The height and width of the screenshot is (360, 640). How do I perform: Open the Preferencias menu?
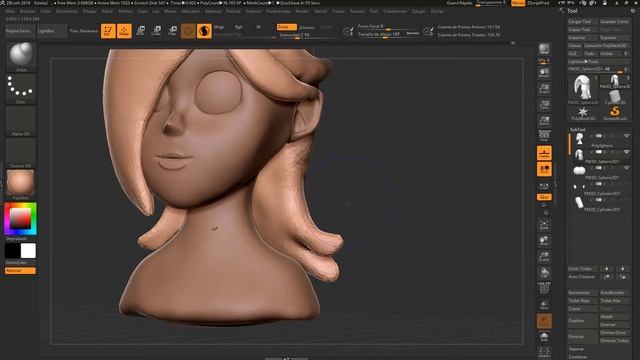(x=278, y=11)
